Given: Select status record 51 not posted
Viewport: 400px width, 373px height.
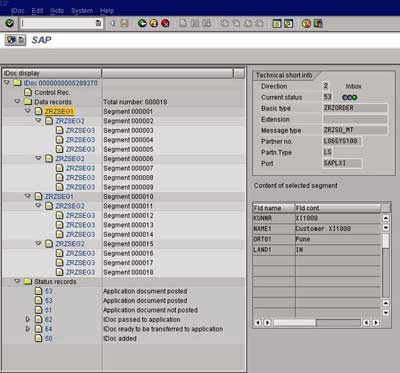Looking at the screenshot, I should click(48, 310).
